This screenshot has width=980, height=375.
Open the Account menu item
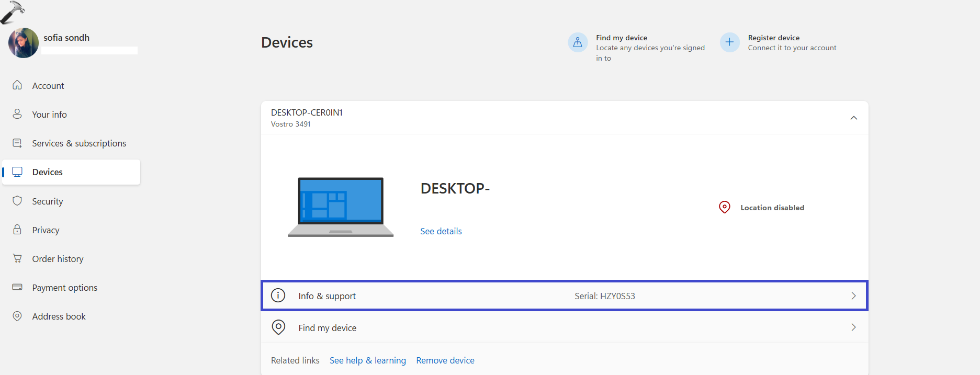point(48,86)
